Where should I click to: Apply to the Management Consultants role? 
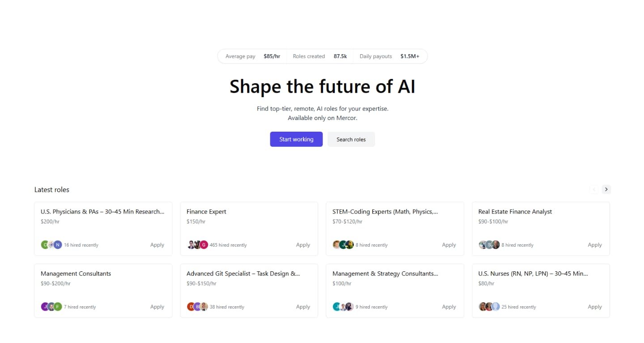(x=157, y=306)
